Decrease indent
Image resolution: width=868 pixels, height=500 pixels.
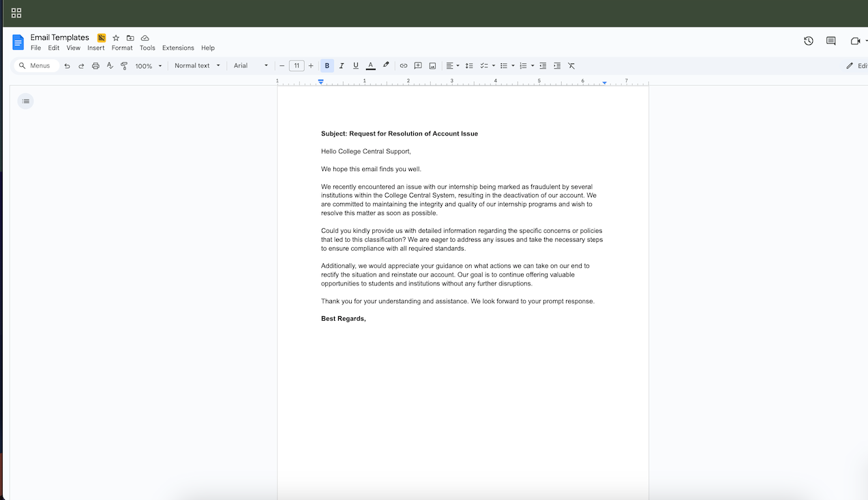[543, 66]
